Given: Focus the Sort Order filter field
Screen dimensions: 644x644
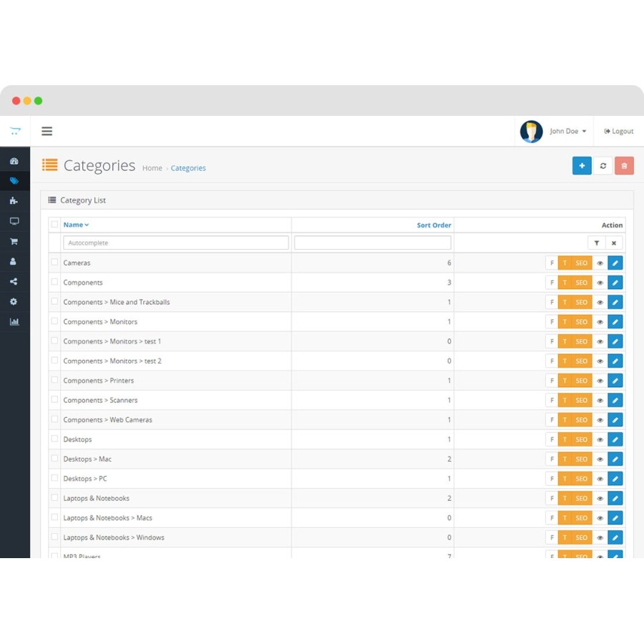Looking at the screenshot, I should 373,243.
